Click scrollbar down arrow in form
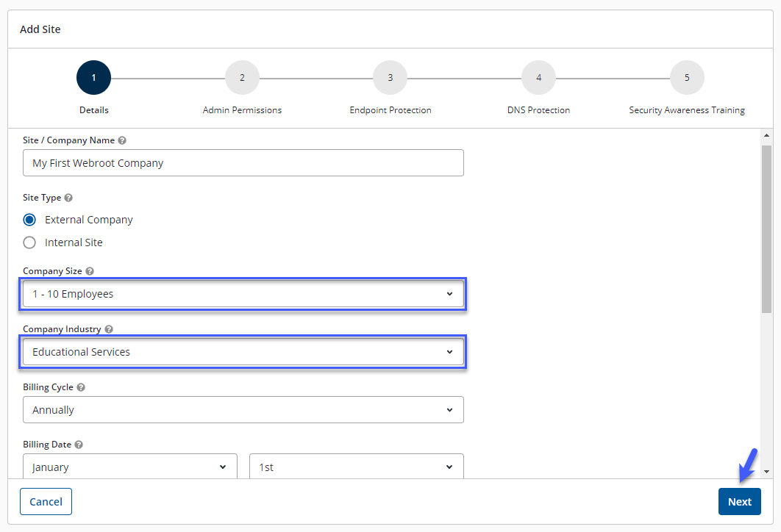This screenshot has height=532, width=781. pyautogui.click(x=766, y=471)
